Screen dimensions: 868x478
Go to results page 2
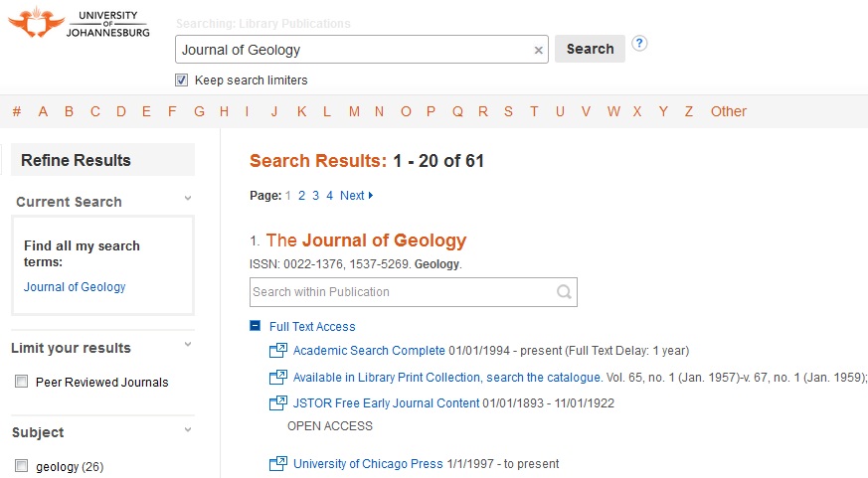click(301, 196)
